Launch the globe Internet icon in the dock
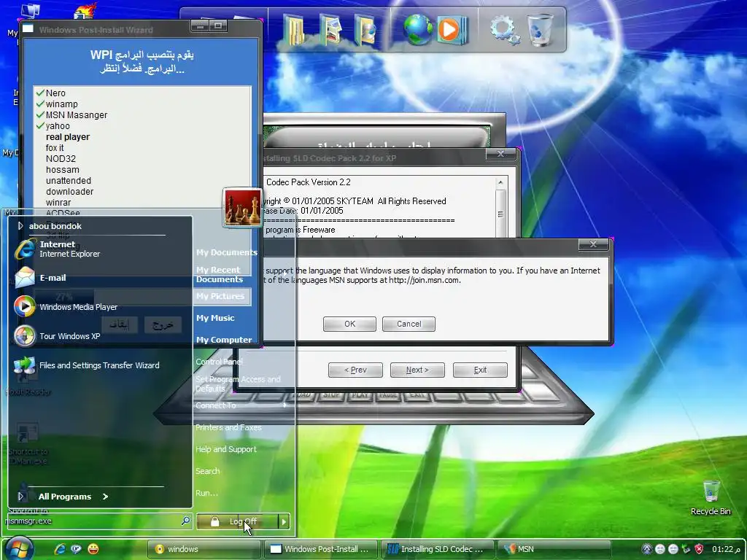The width and height of the screenshot is (747, 560). tap(417, 29)
